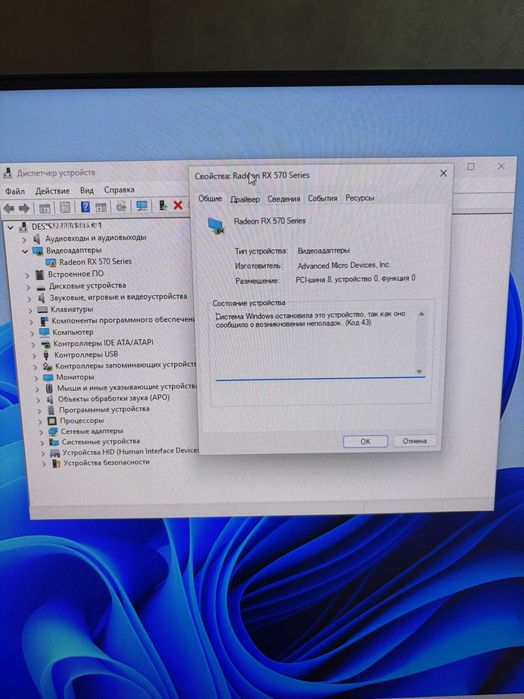This screenshot has height=699, width=524.
Task: Click the PCI-шина 8 location text
Action: coord(355,279)
